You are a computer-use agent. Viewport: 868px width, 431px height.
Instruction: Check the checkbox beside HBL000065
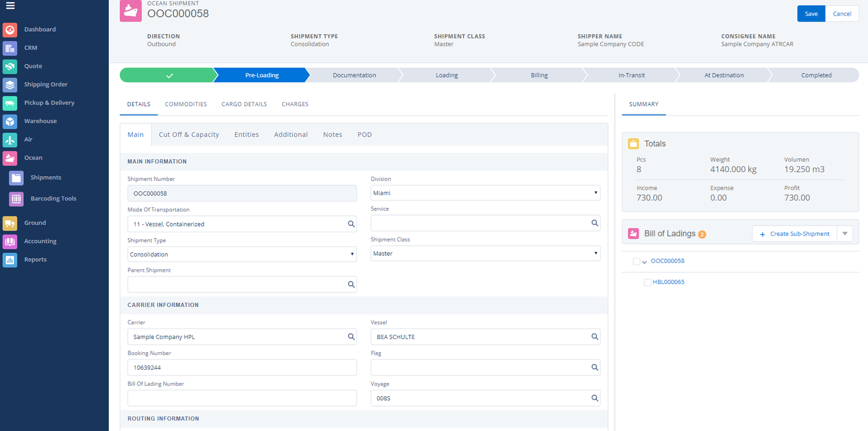648,282
